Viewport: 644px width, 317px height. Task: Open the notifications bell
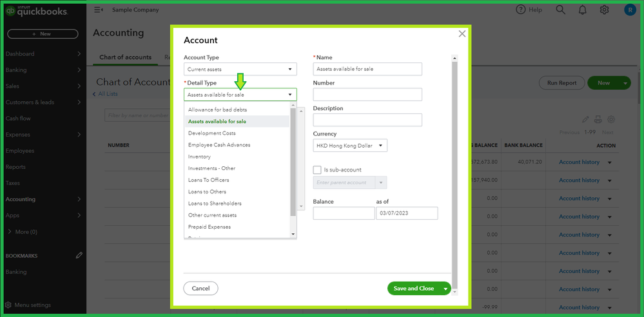pyautogui.click(x=582, y=10)
